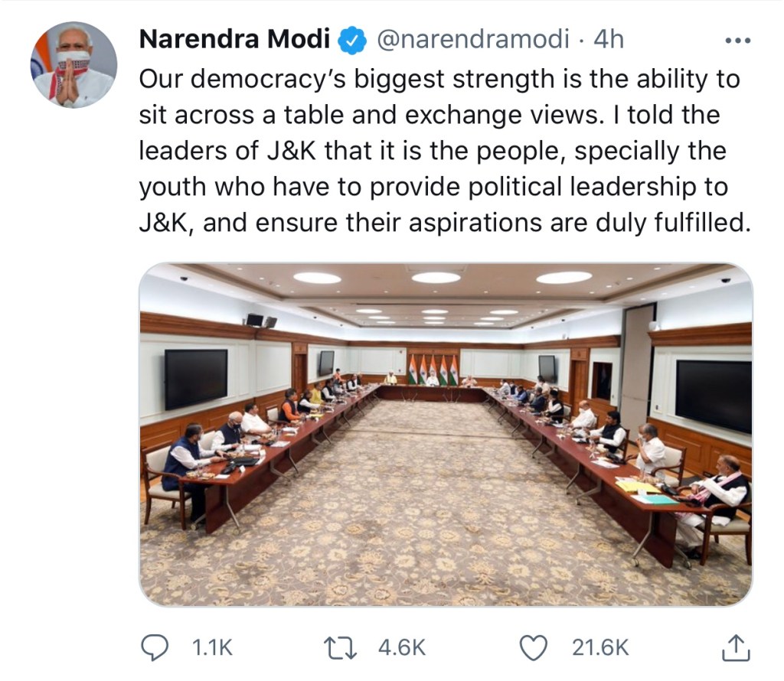Click the tweet line starting "Our democracy's biggest"

[x=439, y=79]
